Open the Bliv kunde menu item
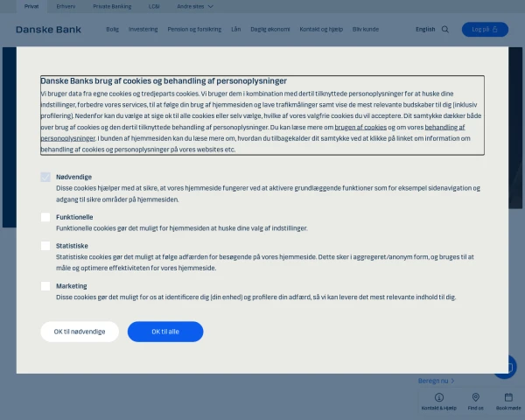The width and height of the screenshot is (525, 420). point(366,30)
